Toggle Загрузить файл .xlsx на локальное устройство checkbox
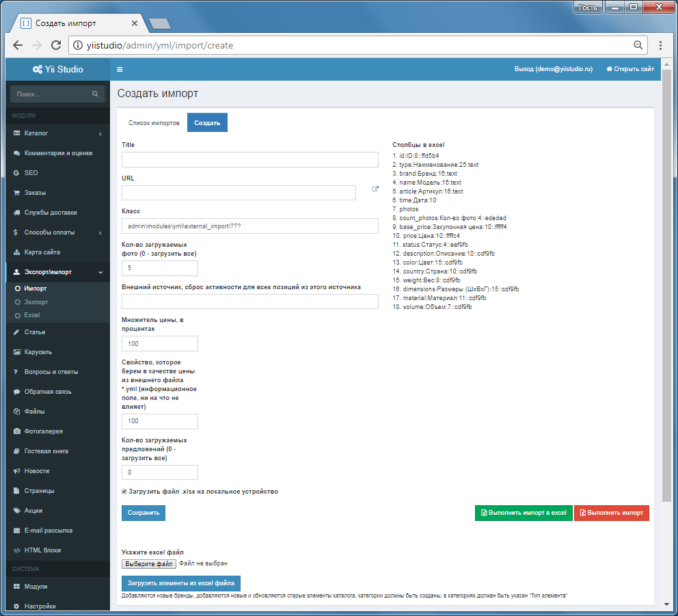This screenshot has height=616, width=678. (x=124, y=492)
